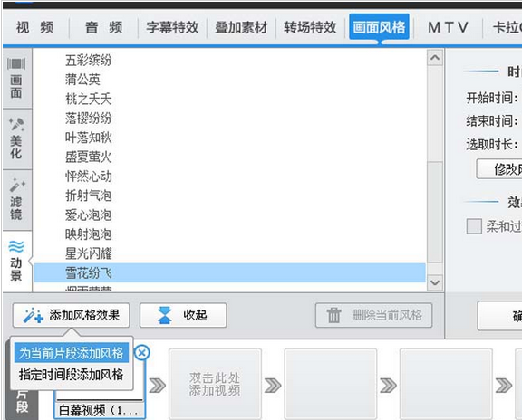522x420 pixels.
Task: Click the 双击此处添加视频 placeholder slot
Action: tap(215, 384)
